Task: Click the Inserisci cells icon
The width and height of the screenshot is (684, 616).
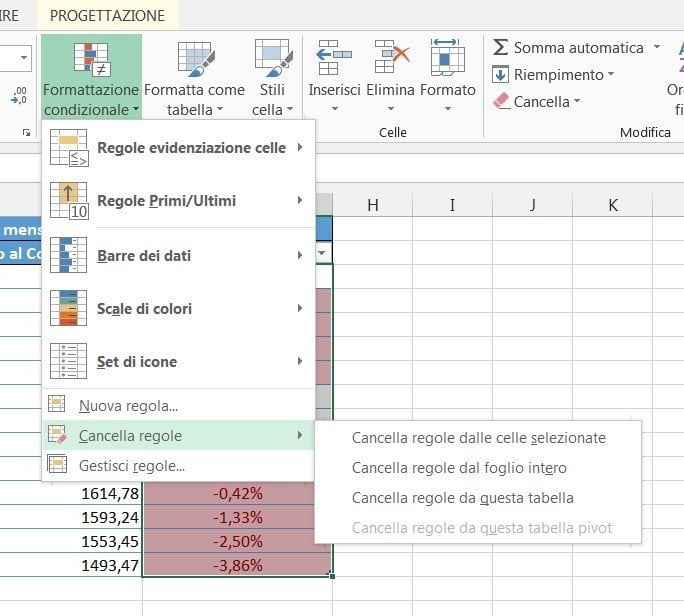Action: 334,58
